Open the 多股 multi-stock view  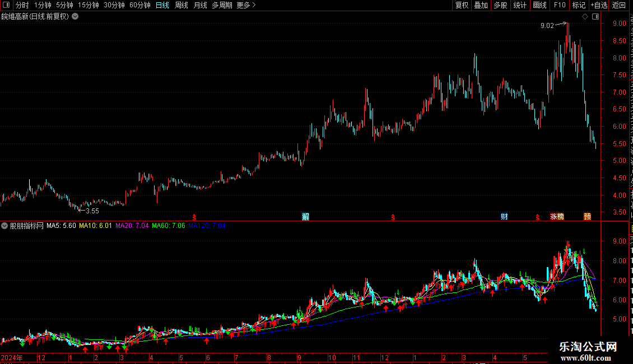coord(500,5)
